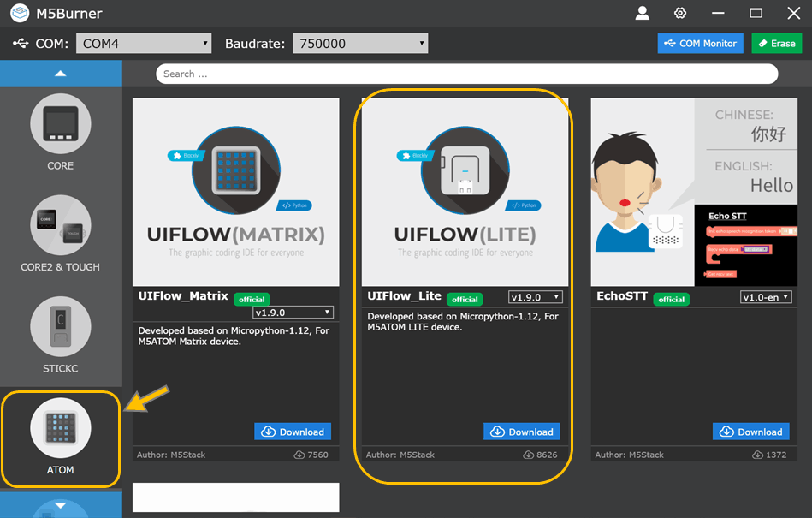812x518 pixels.
Task: Click the UIFlow_Matrix official badge
Action: click(x=252, y=300)
